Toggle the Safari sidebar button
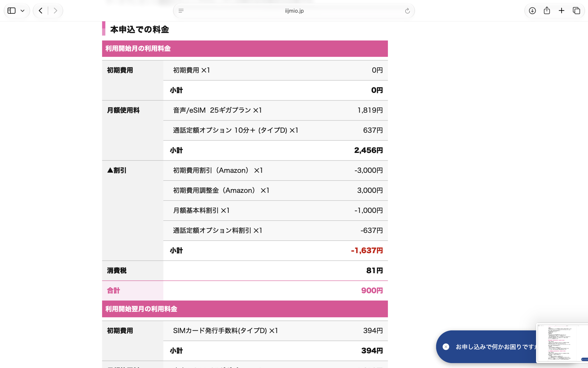588x368 pixels. coord(11,11)
